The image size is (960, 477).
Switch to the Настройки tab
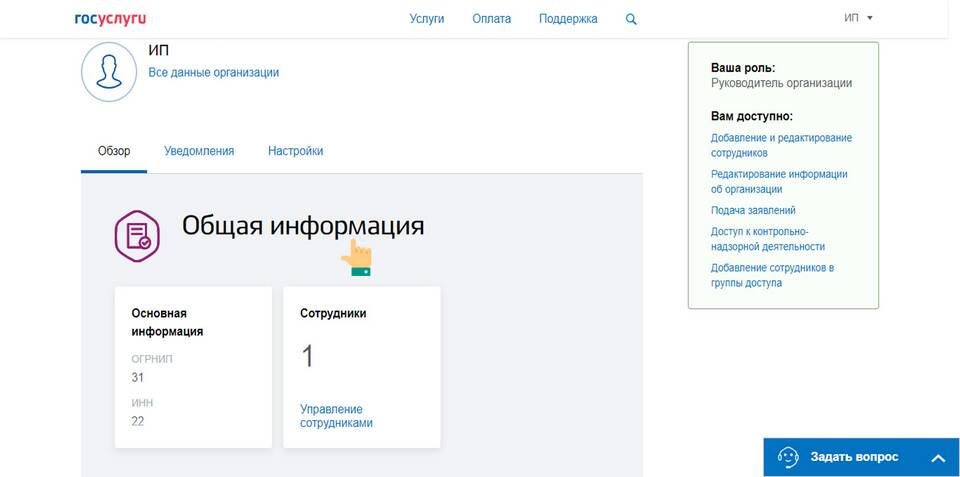click(295, 151)
